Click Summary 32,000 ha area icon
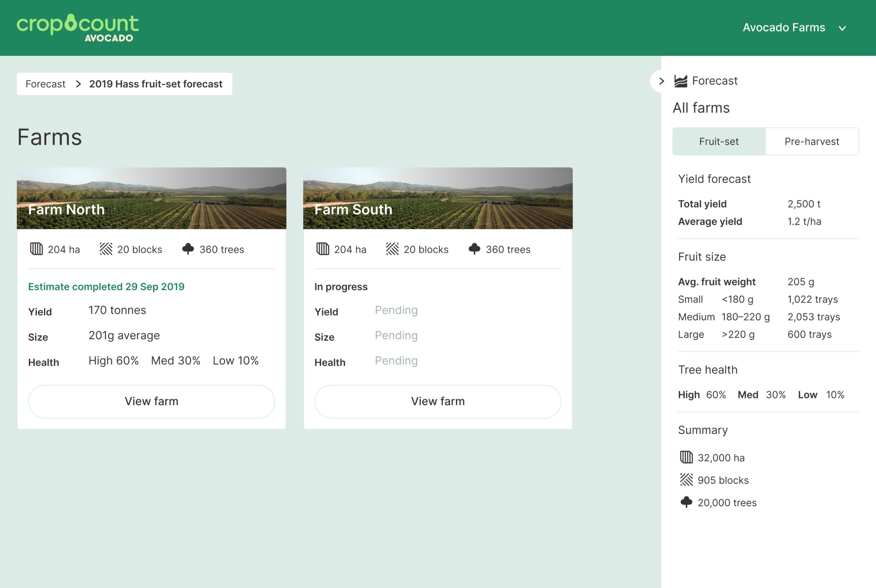The height and width of the screenshot is (588, 876). click(x=686, y=457)
